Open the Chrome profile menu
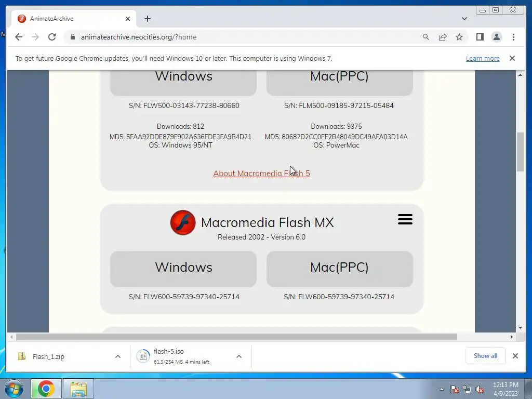The height and width of the screenshot is (399, 532). (496, 37)
